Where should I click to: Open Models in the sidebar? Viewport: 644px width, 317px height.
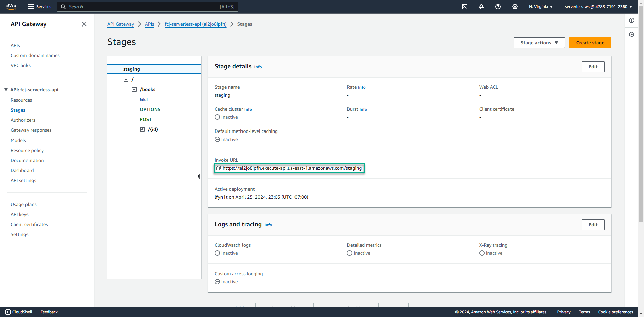tap(18, 140)
